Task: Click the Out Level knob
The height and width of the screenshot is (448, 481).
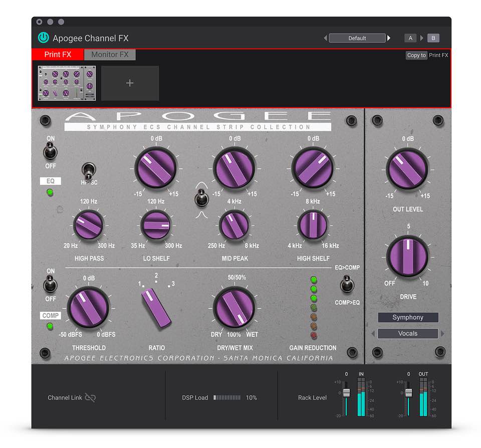Action: (408, 169)
